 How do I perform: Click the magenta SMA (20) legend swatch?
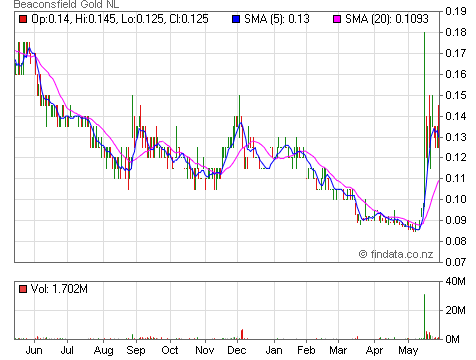337,19
